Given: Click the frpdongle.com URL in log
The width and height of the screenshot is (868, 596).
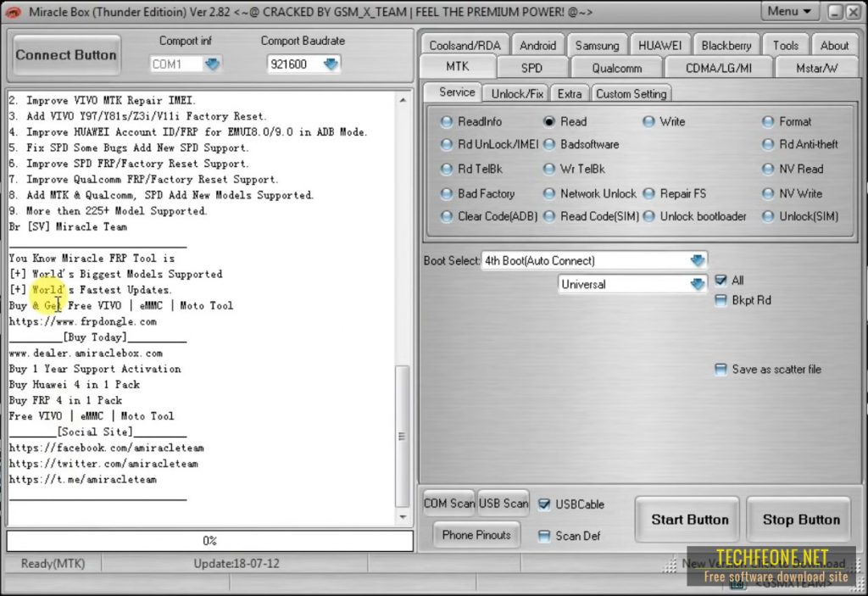Looking at the screenshot, I should point(83,321).
